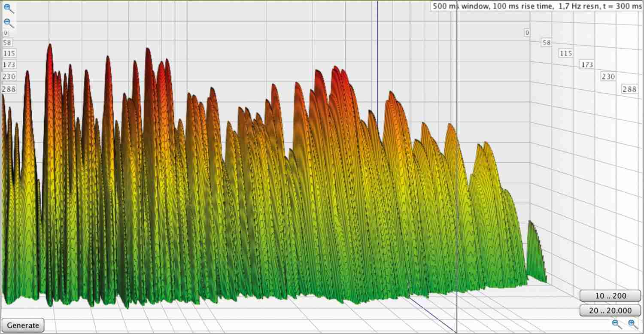Click the zoom-in magnifier below the range buttons
Screen dimensions: 644x334
pos(632,324)
